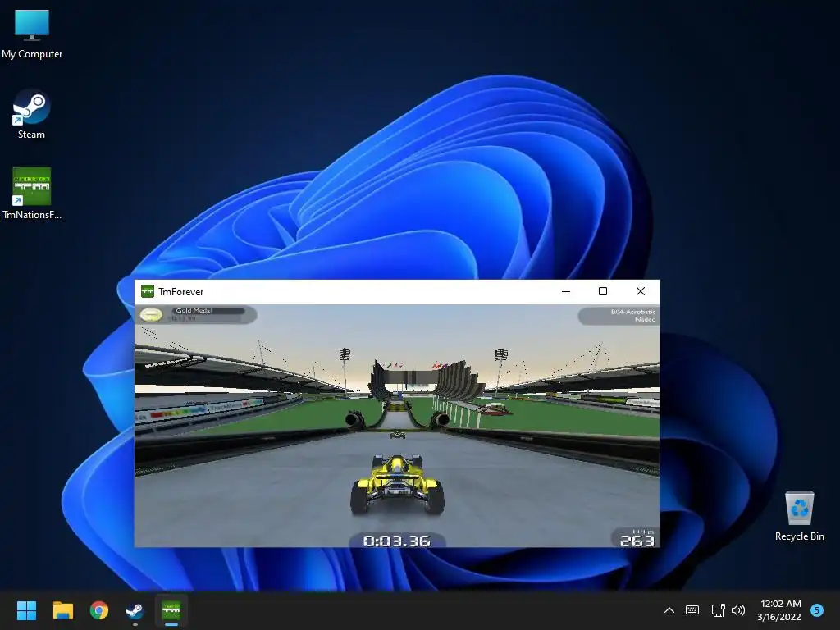
Task: Click the Gold Medal indicator in game
Action: click(x=196, y=314)
